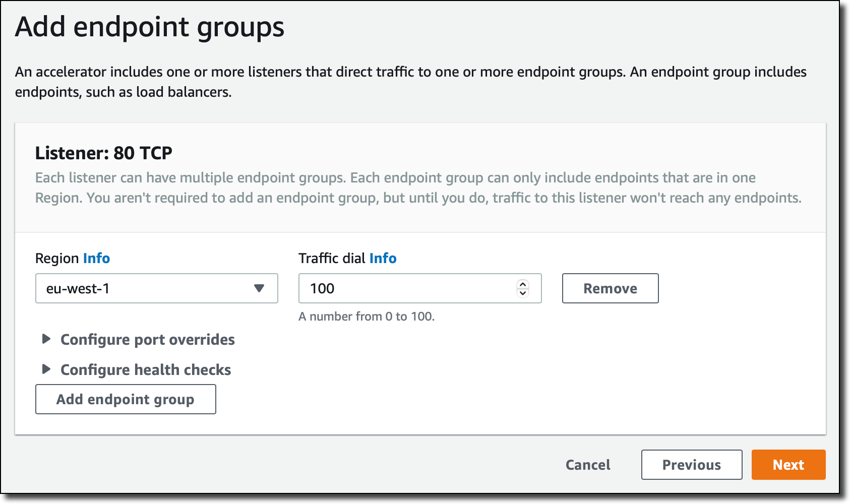
Task: Open the Info link next to Traffic dial
Action: tap(383, 258)
